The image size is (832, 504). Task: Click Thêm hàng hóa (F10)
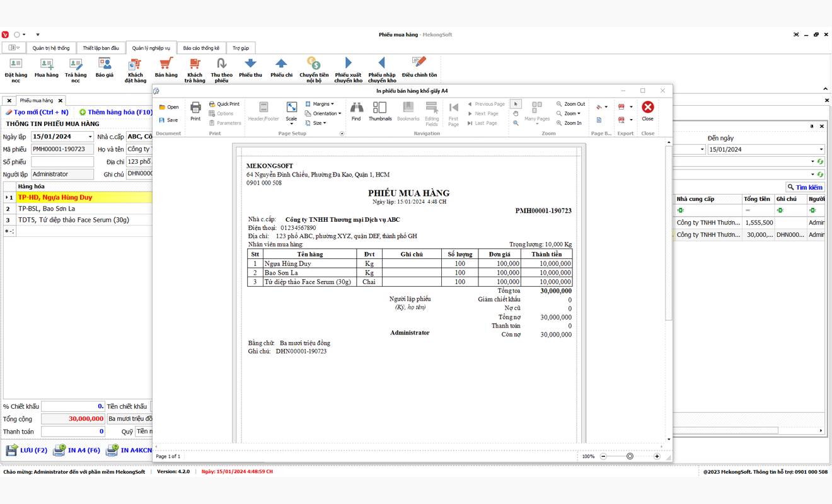[116, 112]
